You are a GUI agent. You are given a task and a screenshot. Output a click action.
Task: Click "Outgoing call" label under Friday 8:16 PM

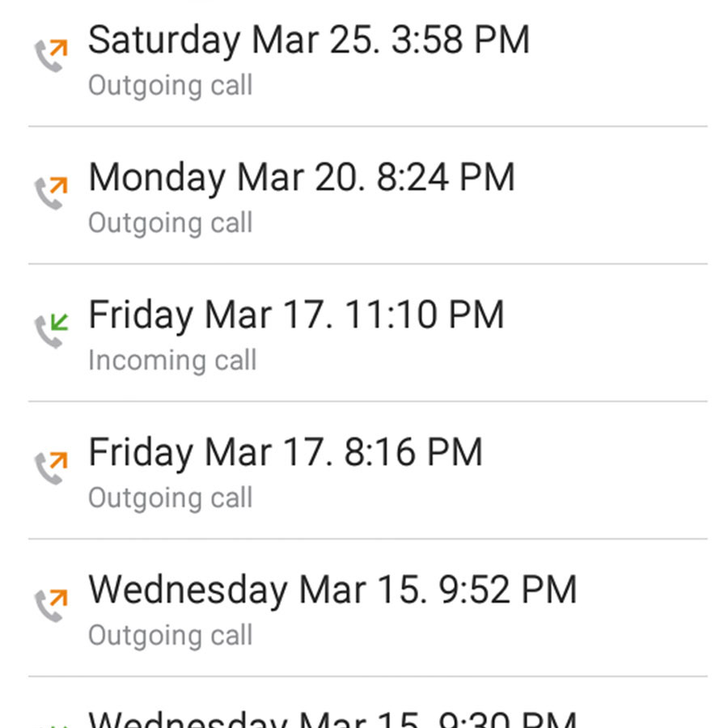tap(170, 498)
